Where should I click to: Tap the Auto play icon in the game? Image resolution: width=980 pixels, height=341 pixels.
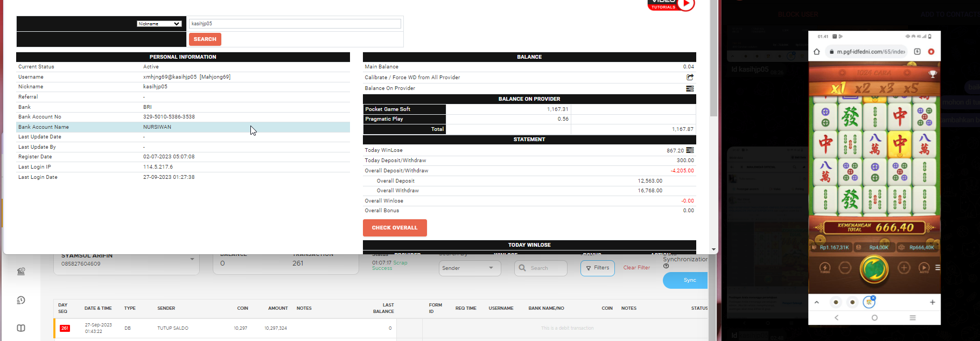point(924,268)
